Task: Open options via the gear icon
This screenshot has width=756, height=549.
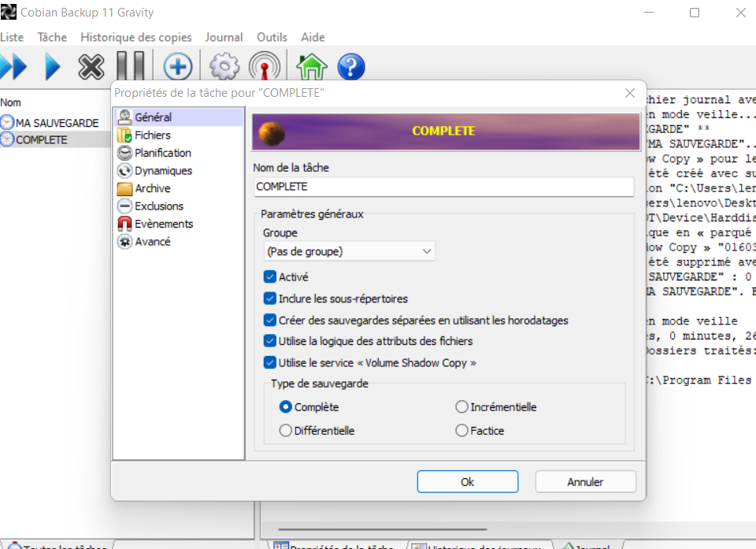Action: pyautogui.click(x=224, y=67)
